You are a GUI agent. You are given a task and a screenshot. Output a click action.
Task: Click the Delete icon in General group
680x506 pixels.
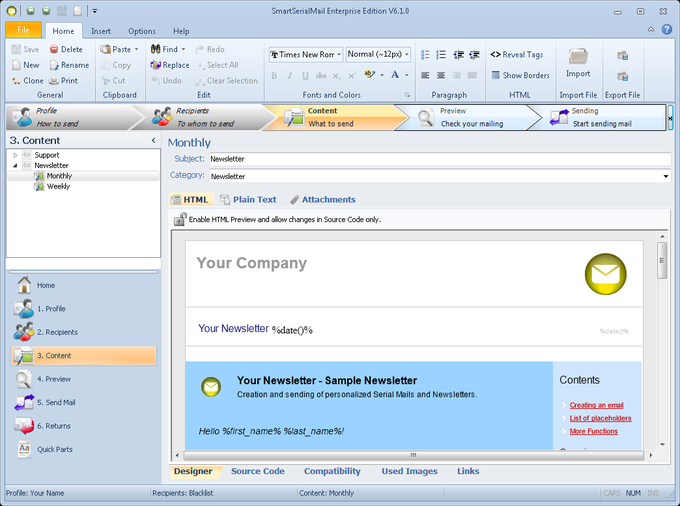tap(54, 49)
